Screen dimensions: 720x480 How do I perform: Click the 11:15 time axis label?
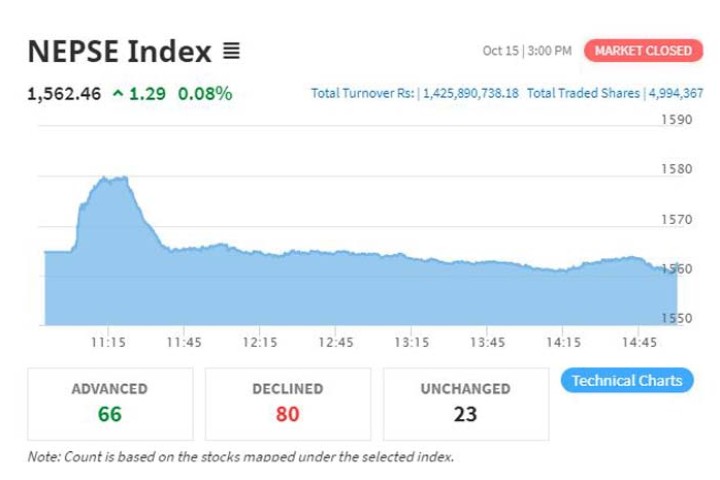[108, 342]
